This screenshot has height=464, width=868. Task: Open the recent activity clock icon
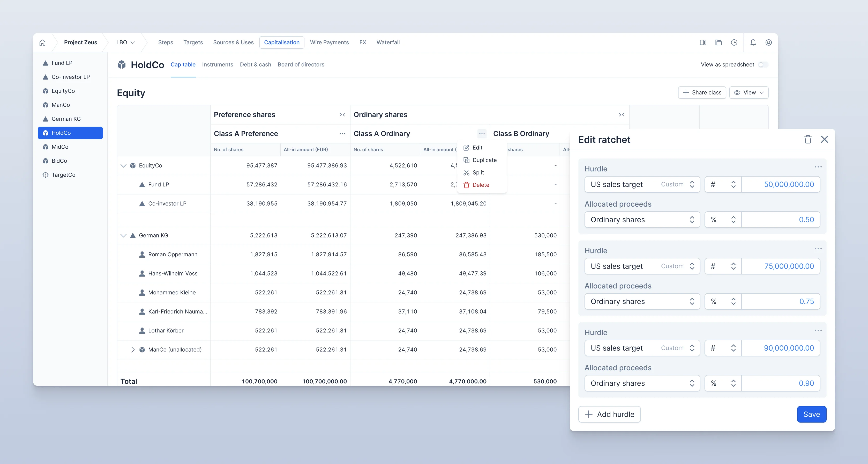735,42
